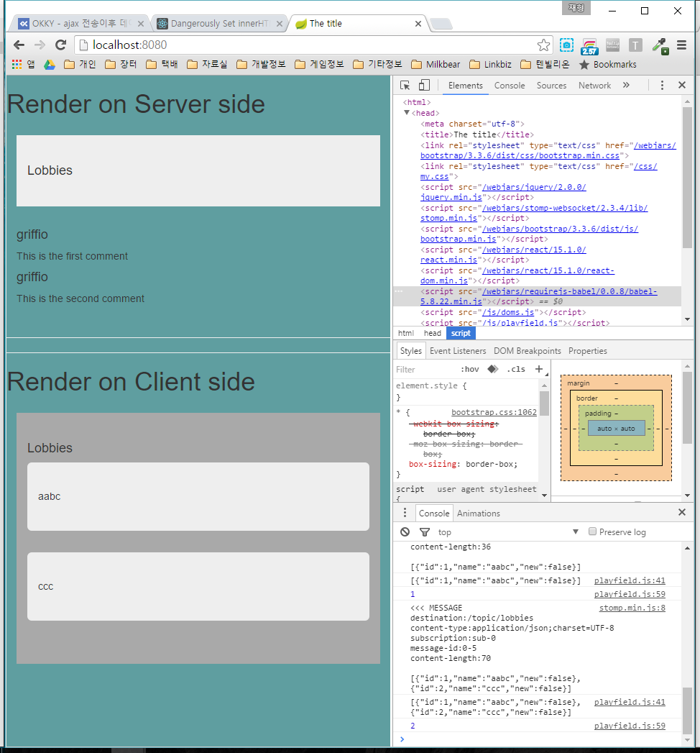Toggle DevTools device toolbar mode
Viewport: 700px width, 753px height.
(x=424, y=86)
